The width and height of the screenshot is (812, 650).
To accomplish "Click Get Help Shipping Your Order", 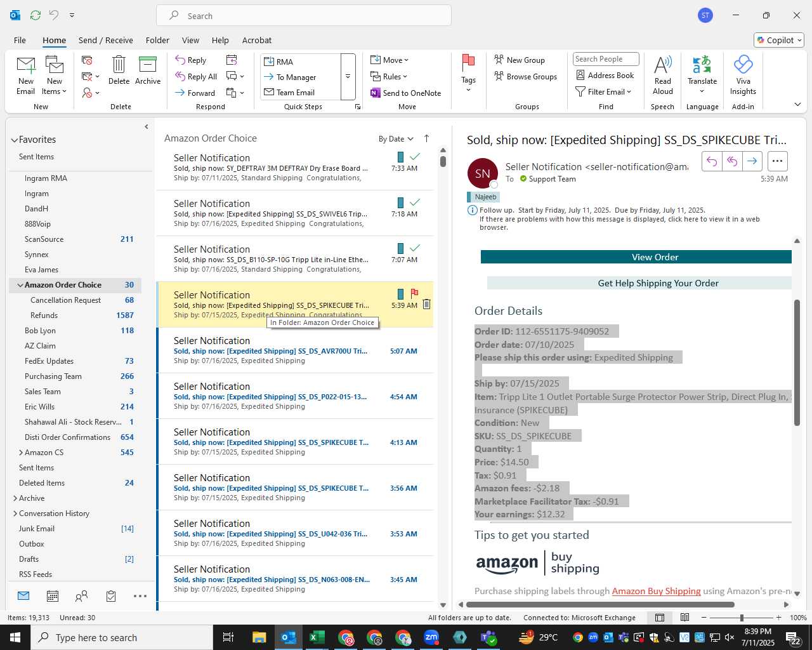I will (x=639, y=283).
